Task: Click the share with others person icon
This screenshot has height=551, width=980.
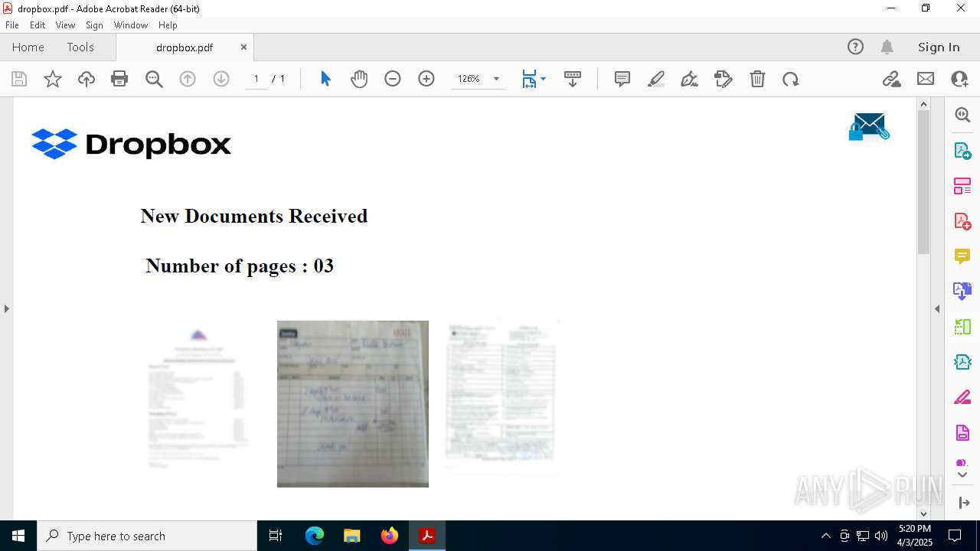Action: [959, 79]
